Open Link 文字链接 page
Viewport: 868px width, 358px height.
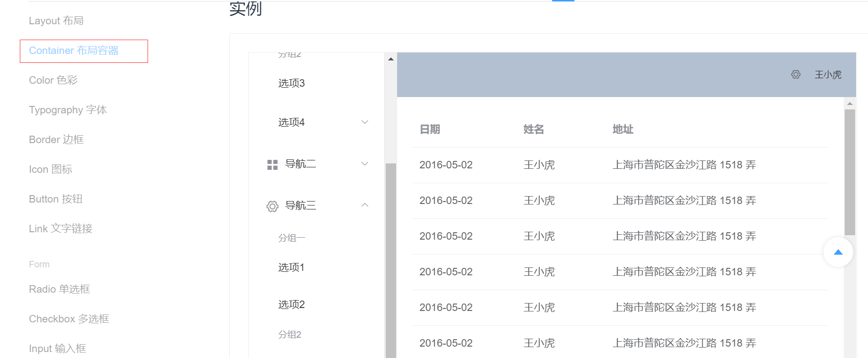pyautogui.click(x=60, y=229)
